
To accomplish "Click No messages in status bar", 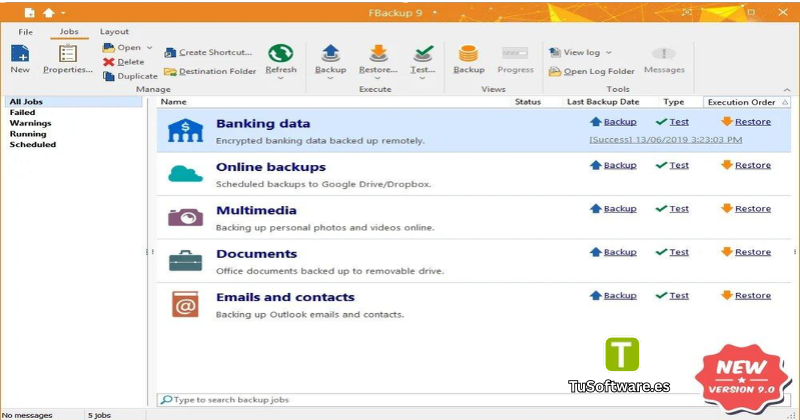I will (28, 415).
